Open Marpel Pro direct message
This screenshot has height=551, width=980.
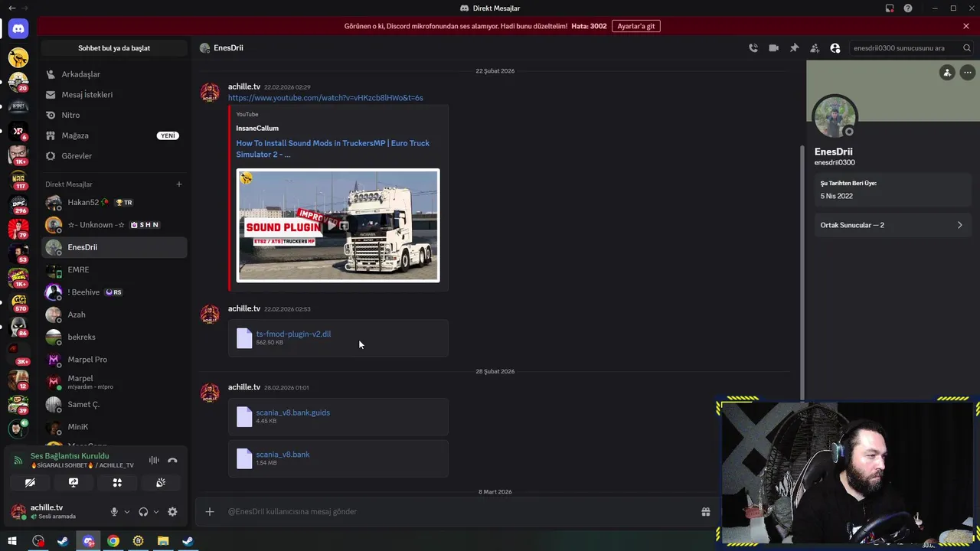click(114, 360)
